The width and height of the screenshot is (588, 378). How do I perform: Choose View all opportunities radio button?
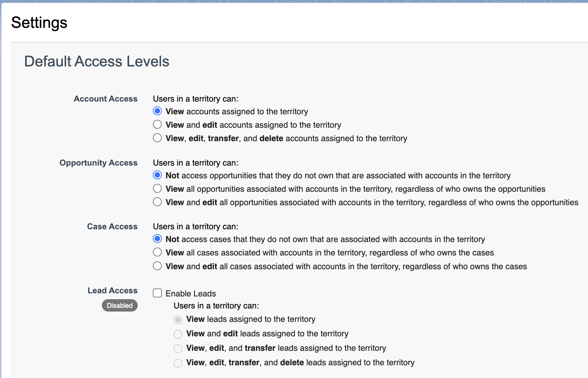pos(157,188)
